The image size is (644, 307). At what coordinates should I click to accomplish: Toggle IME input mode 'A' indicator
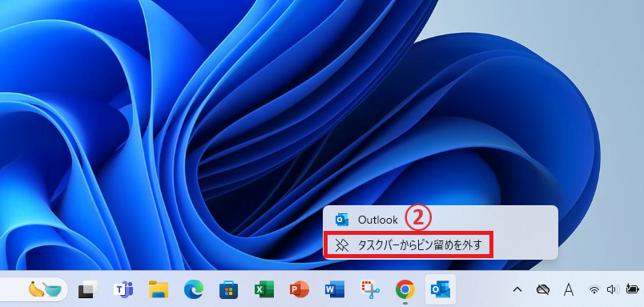pyautogui.click(x=569, y=289)
